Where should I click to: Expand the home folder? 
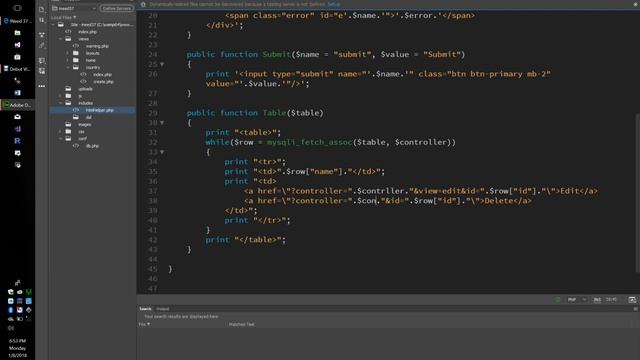(68, 60)
